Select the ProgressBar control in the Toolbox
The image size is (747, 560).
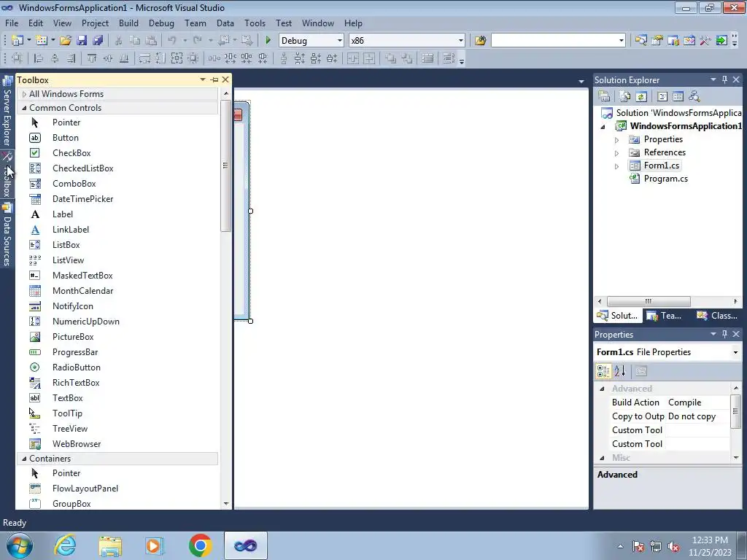(x=117, y=352)
